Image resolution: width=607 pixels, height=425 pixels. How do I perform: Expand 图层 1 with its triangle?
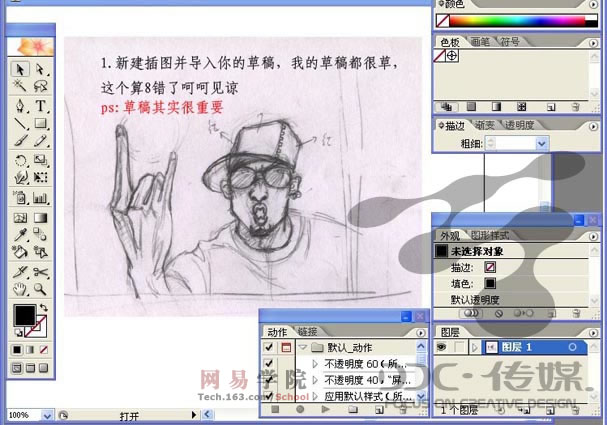tap(475, 347)
